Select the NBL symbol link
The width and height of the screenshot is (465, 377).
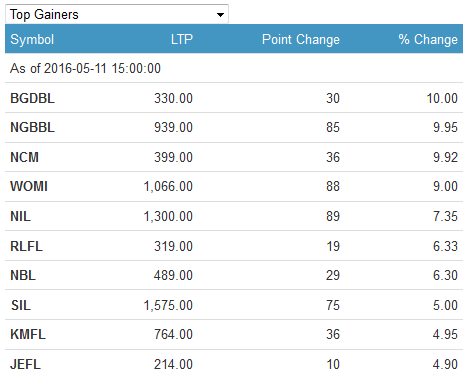coord(23,275)
